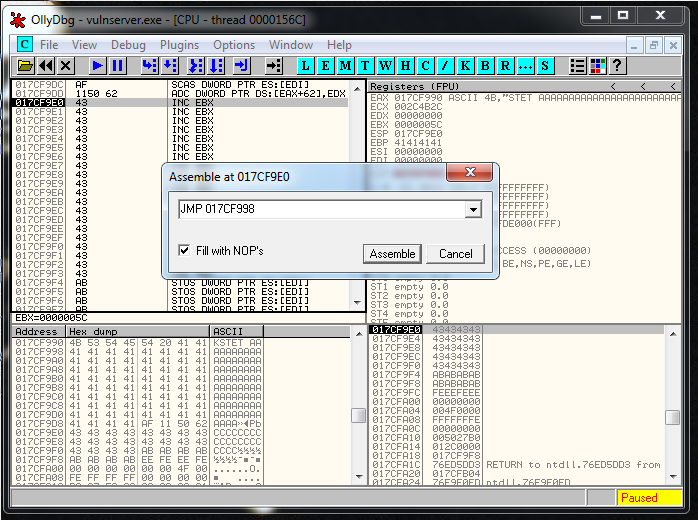
Task: Click the Paused status indicator
Action: coord(649,497)
